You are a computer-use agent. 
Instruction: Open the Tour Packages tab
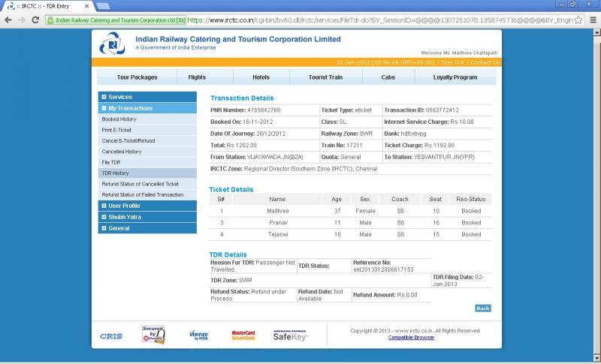pos(137,77)
